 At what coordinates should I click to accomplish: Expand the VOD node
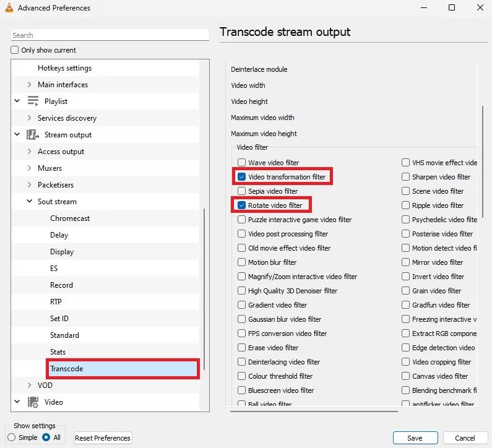pos(30,385)
